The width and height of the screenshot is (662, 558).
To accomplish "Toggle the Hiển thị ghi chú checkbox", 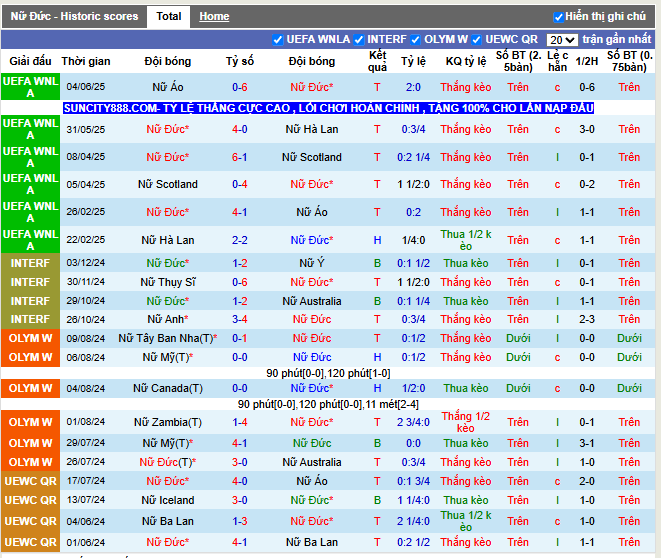I will [558, 17].
